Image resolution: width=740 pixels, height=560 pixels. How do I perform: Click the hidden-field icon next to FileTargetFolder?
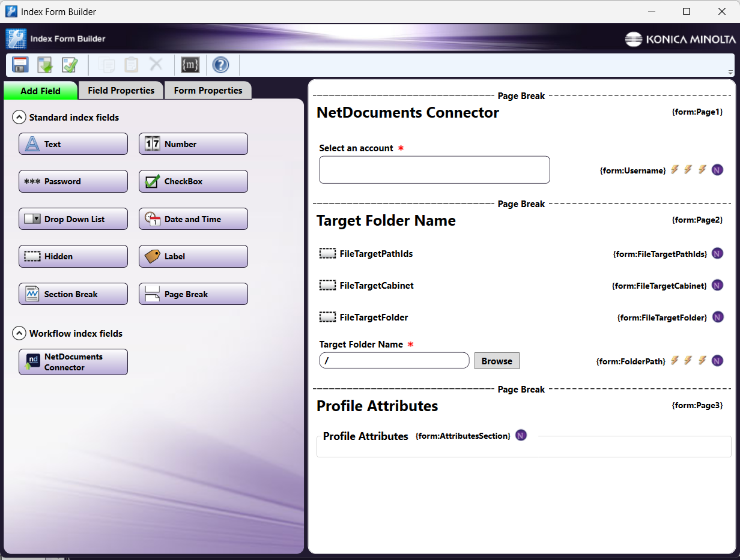point(327,317)
